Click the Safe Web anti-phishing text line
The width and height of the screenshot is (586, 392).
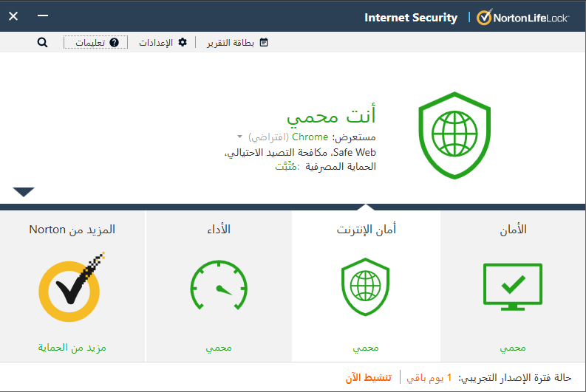coord(300,152)
